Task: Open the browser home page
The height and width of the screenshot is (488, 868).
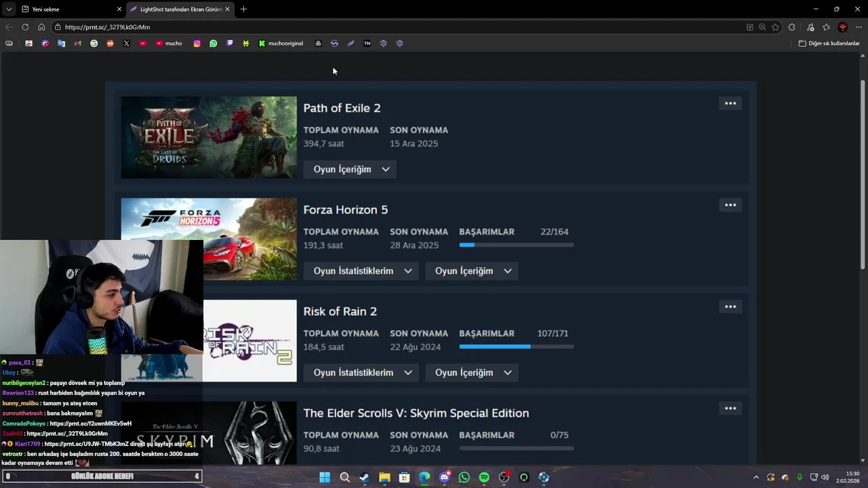Action: (x=41, y=27)
